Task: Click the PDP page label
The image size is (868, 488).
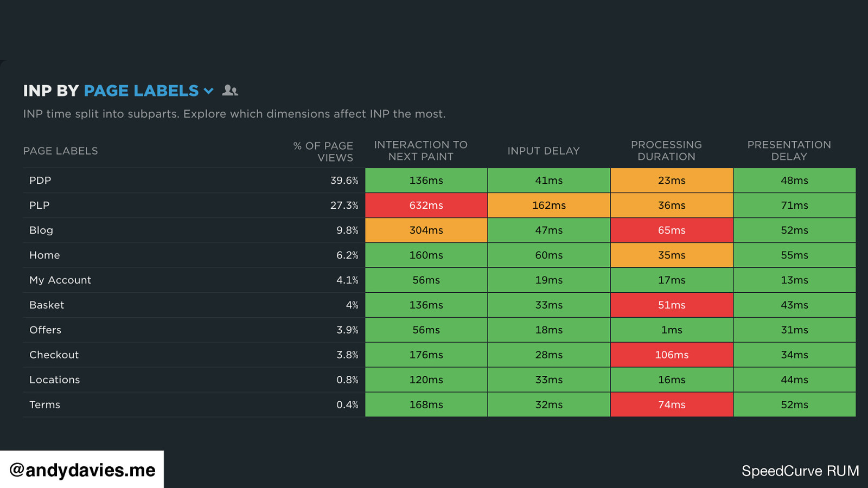Action: [x=40, y=181]
